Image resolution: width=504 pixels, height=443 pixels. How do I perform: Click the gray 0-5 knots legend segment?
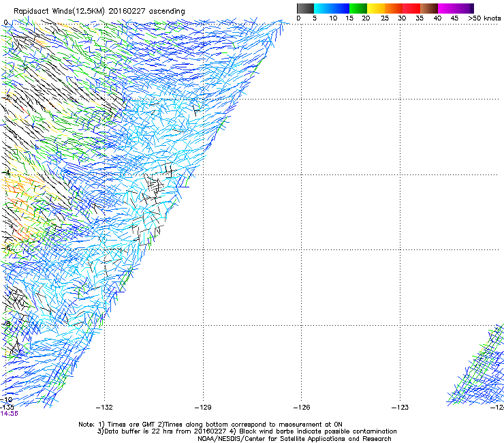305,8
